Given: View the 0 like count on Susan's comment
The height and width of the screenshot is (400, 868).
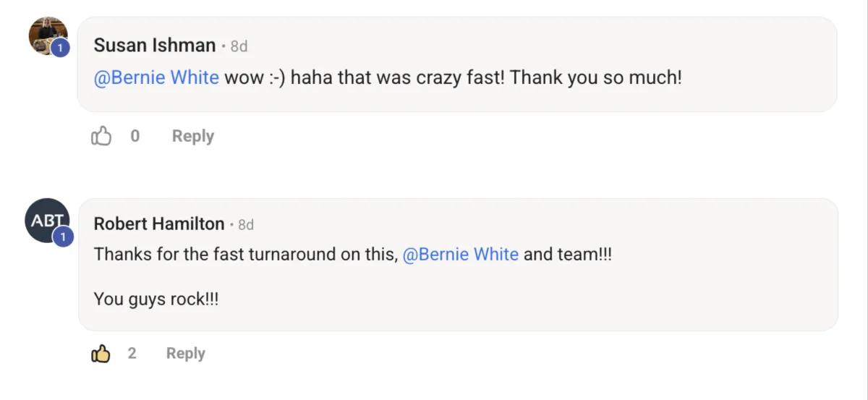Looking at the screenshot, I should pyautogui.click(x=135, y=136).
